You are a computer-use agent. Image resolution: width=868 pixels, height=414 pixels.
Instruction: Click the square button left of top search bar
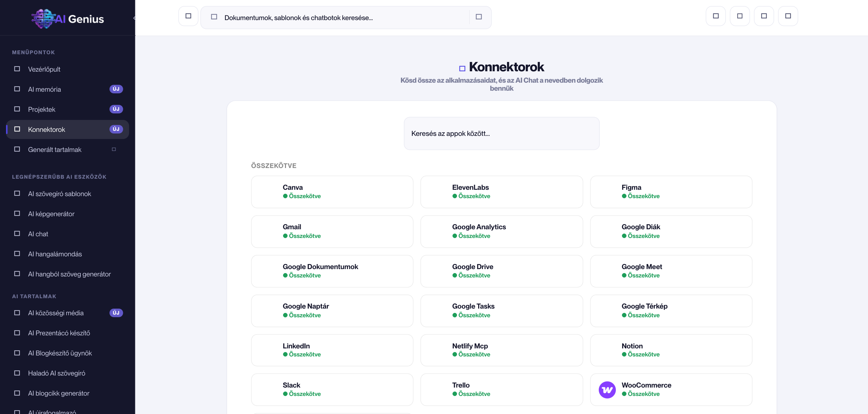188,16
